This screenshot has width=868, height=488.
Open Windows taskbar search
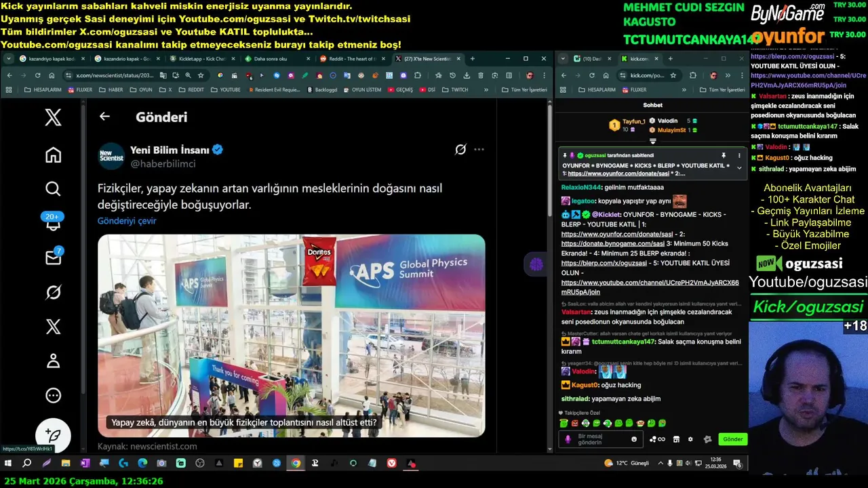[27, 463]
